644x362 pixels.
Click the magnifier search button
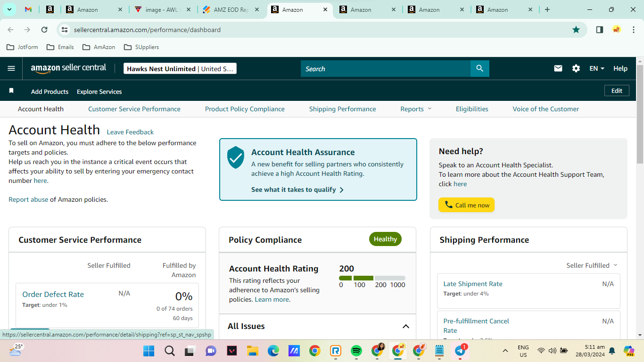pos(480,68)
